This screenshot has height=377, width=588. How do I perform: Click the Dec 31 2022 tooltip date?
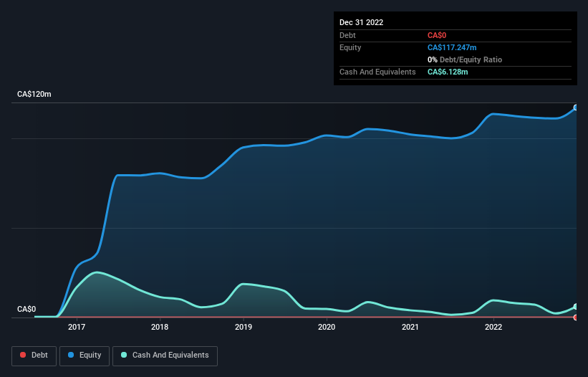pos(361,22)
